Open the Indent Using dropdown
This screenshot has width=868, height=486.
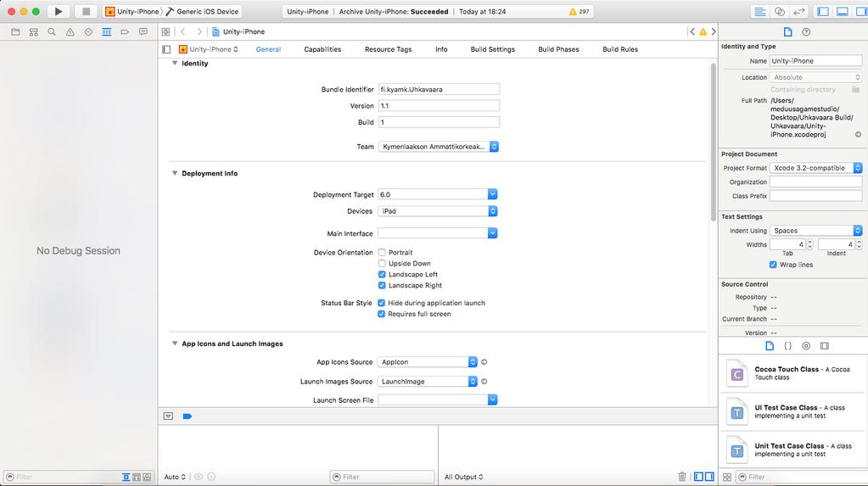click(x=816, y=230)
